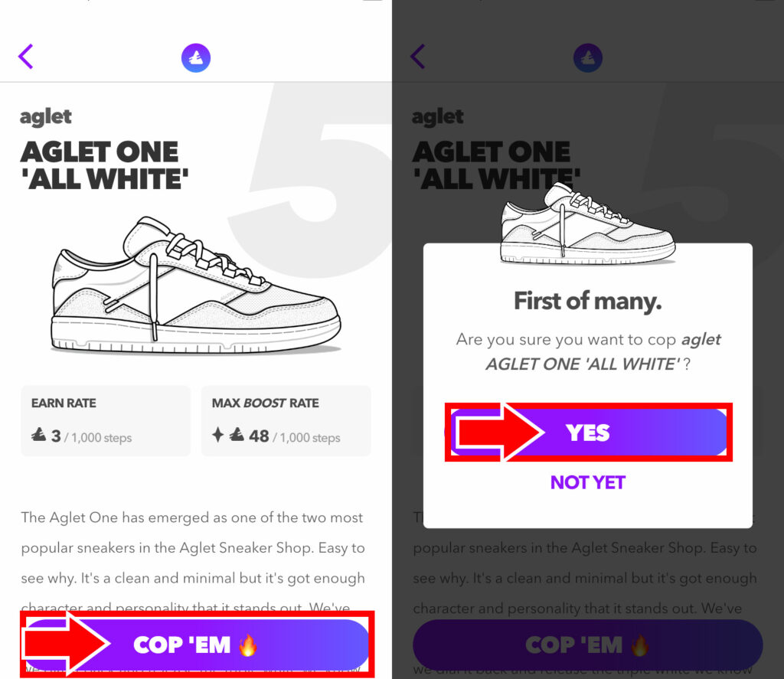
Task: Select the EARN RATE card
Action: [x=106, y=421]
